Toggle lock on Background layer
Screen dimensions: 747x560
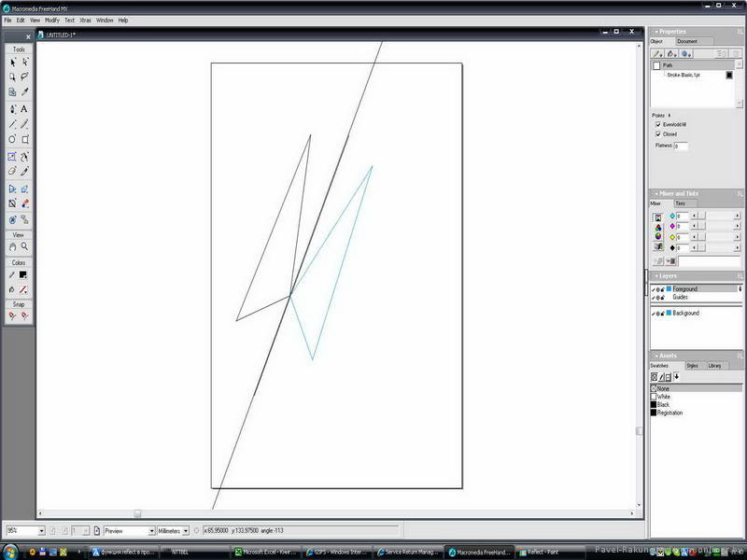point(663,314)
